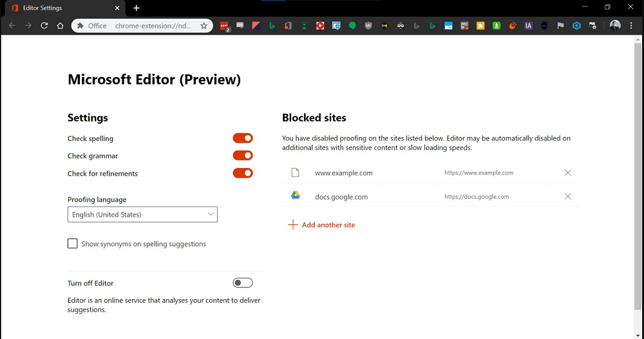Click the red extension icon with badge 2
This screenshot has width=644, height=339.
coord(224,26)
